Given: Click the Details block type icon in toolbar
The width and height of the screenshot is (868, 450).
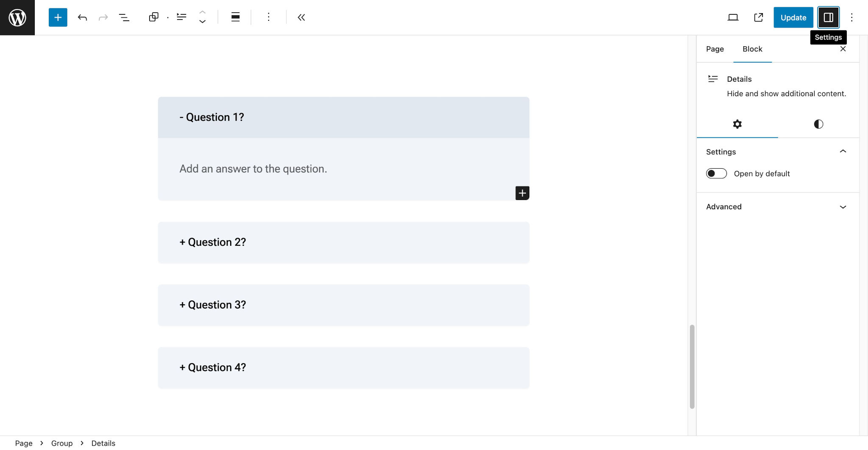Looking at the screenshot, I should pos(181,17).
